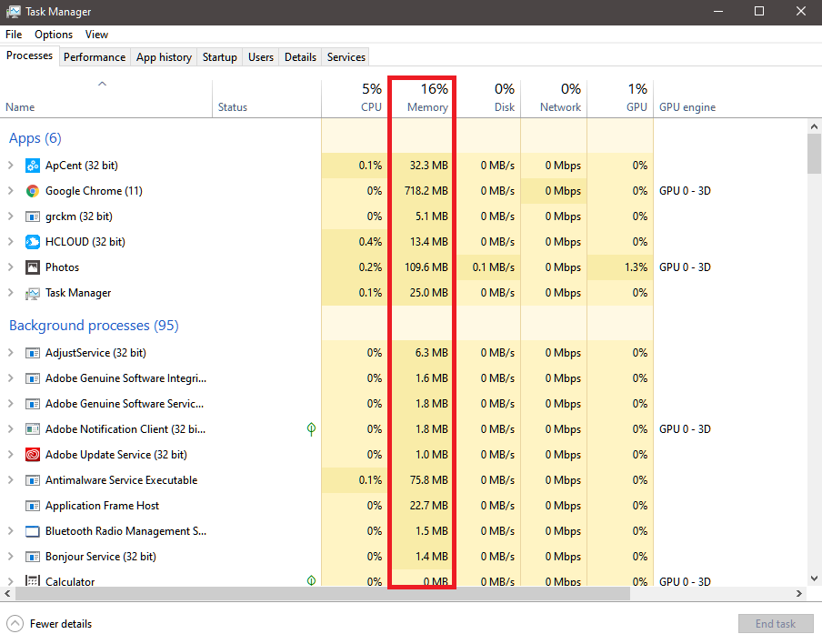Sort by the Name column header
This screenshot has height=644, width=822.
pos(106,98)
